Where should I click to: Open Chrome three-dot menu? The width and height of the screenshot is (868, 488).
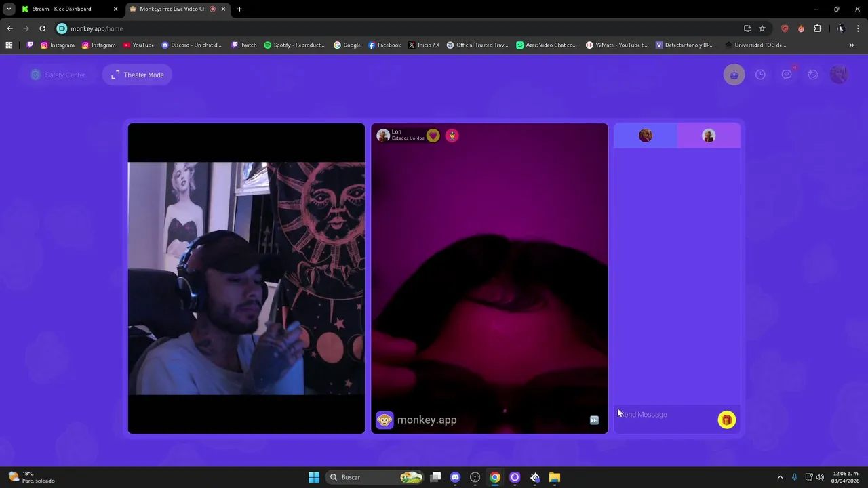coord(859,28)
